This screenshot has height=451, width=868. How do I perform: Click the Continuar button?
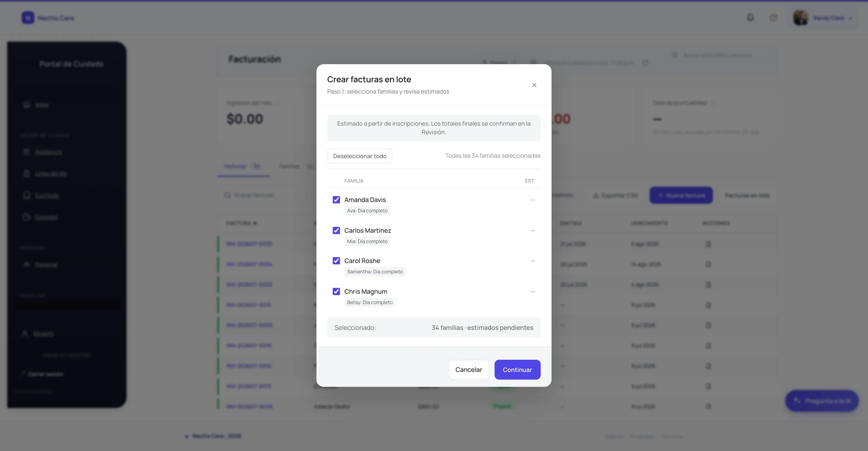click(517, 369)
